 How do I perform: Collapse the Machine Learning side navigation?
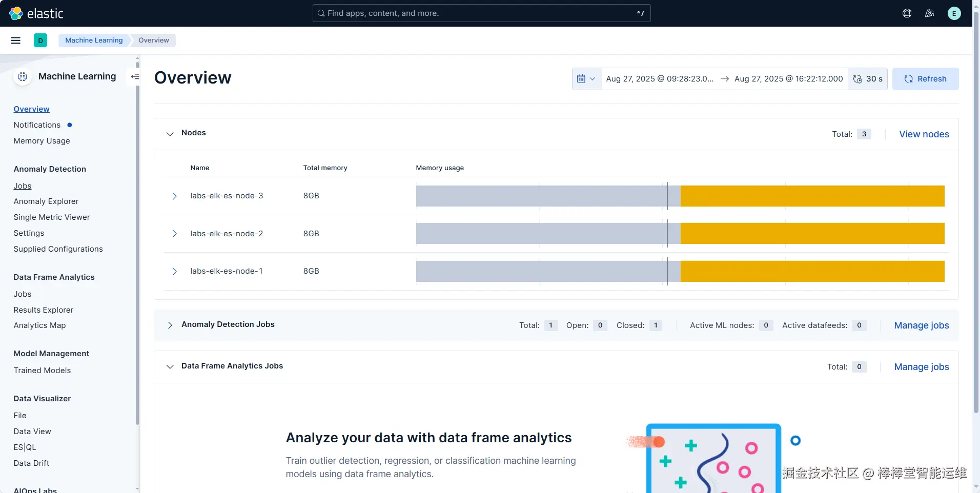pyautogui.click(x=135, y=76)
